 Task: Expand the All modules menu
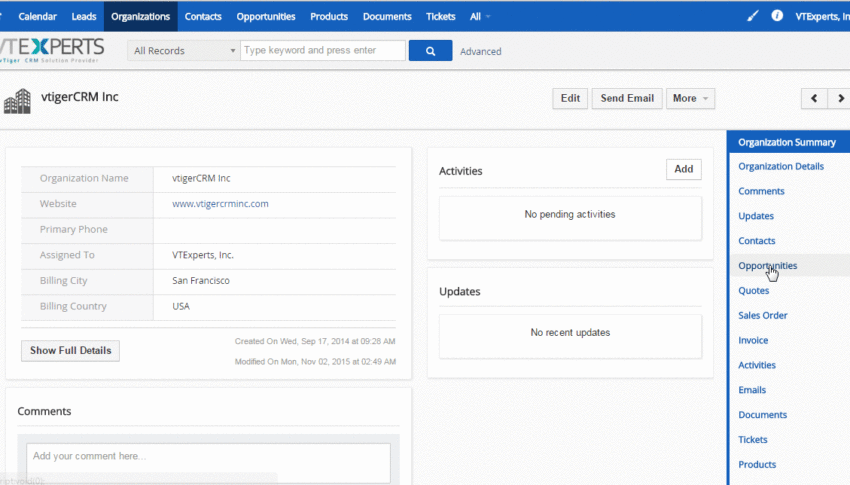pyautogui.click(x=480, y=17)
